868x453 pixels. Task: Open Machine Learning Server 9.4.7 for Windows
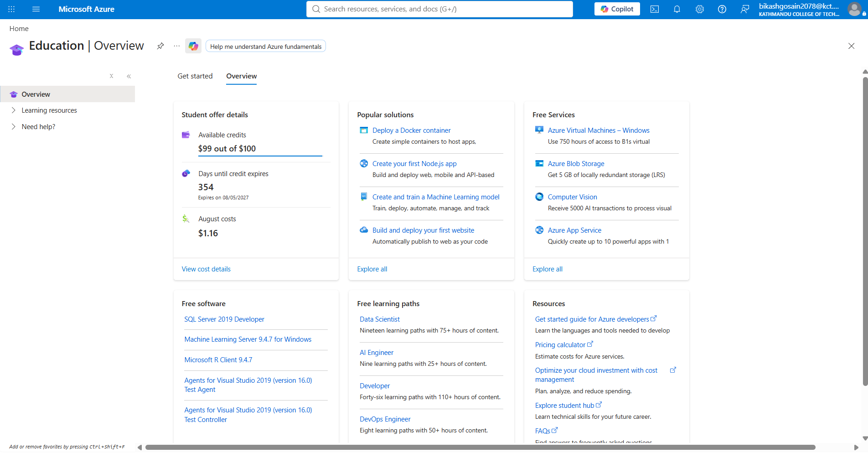[x=248, y=339]
